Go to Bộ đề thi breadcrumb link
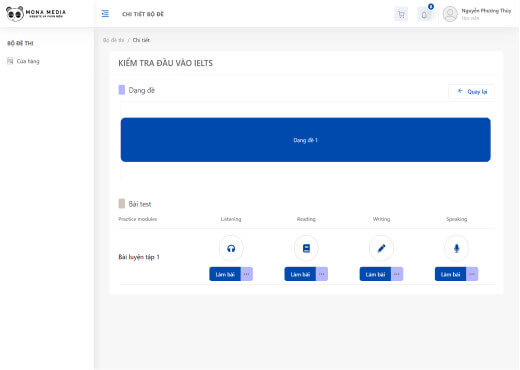Viewport: 520px width, 370px height. point(113,40)
